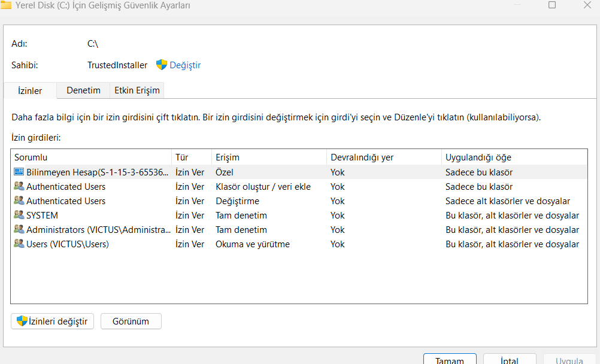Select the Bilinmeyen Hesap account icon
Viewport: 600px width, 364px height.
pos(19,172)
